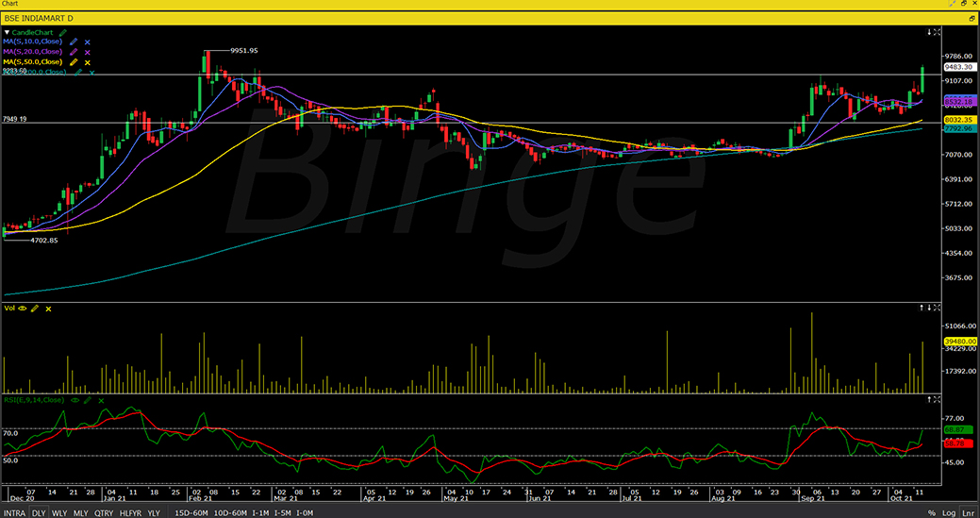Remove the MA(S,50.0,Close) indicator
980x518 pixels.
(x=88, y=62)
